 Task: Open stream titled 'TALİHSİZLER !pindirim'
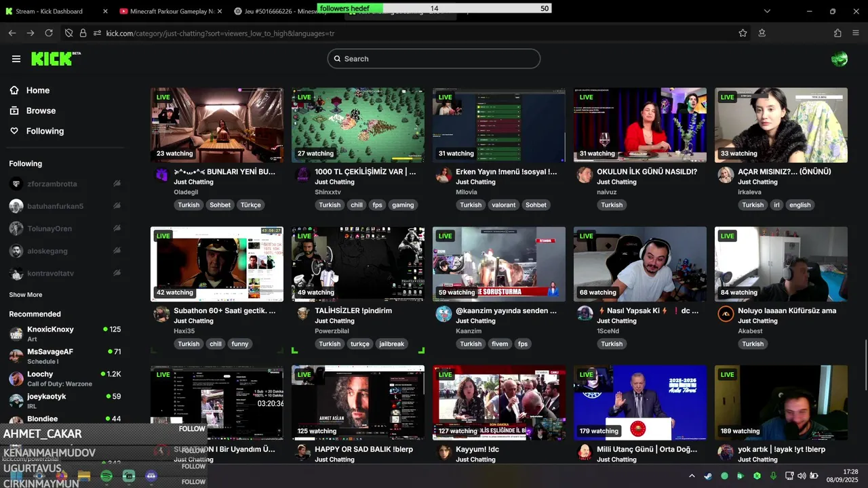pos(353,310)
